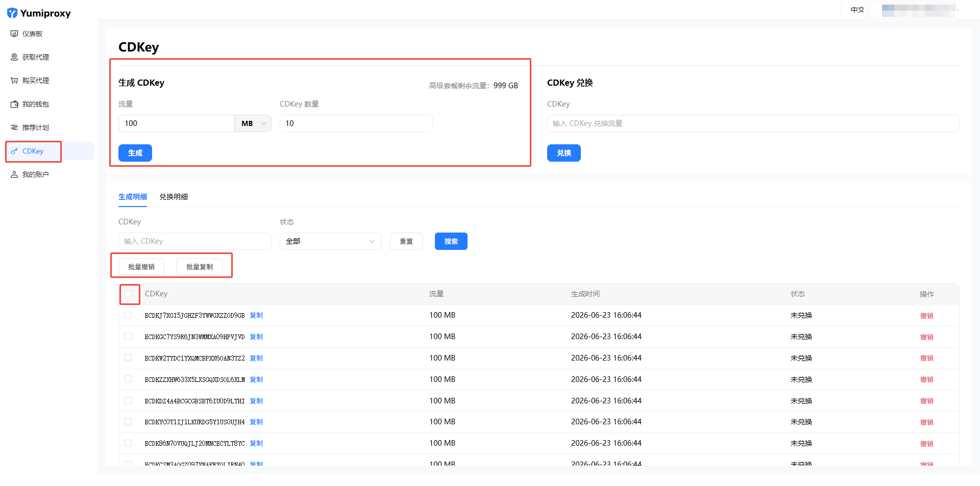Open the MB traffic unit dropdown

pos(253,123)
